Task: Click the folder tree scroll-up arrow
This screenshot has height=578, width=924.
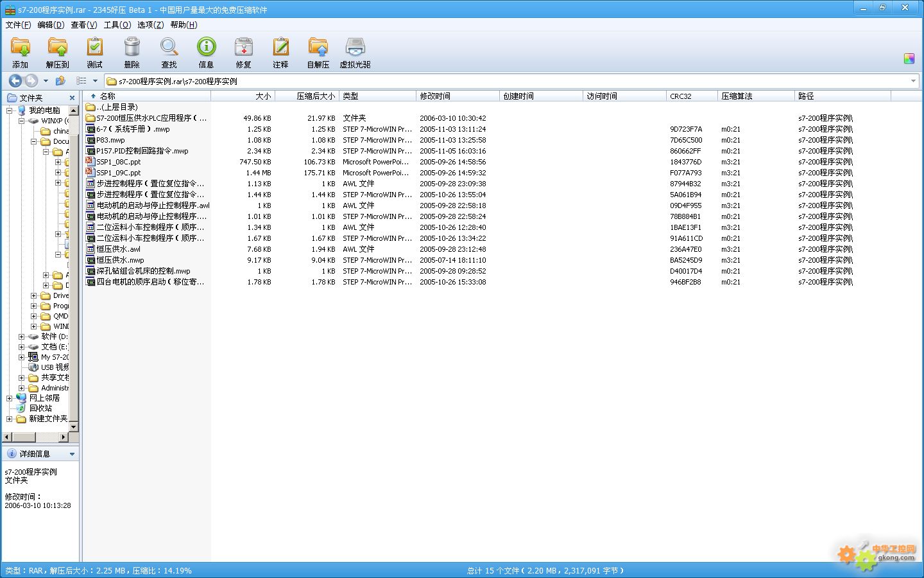Action: point(73,110)
